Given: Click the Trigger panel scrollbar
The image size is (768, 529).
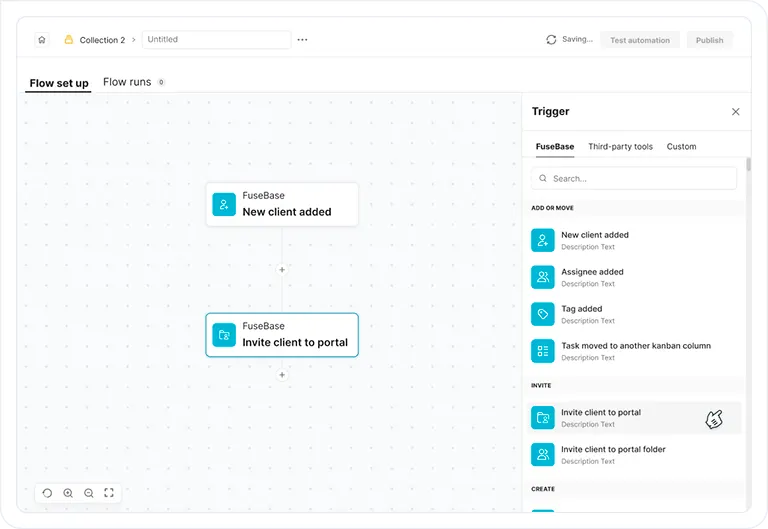Looking at the screenshot, I should [748, 164].
